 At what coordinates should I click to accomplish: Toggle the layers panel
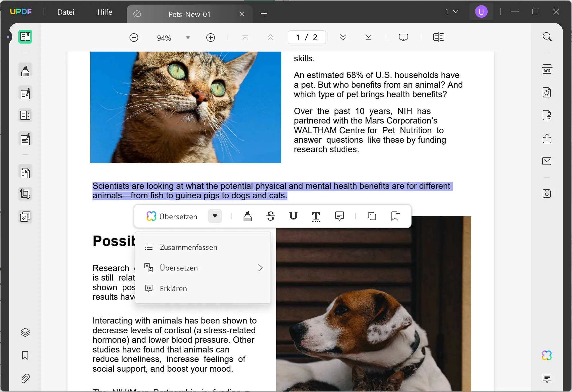25,332
